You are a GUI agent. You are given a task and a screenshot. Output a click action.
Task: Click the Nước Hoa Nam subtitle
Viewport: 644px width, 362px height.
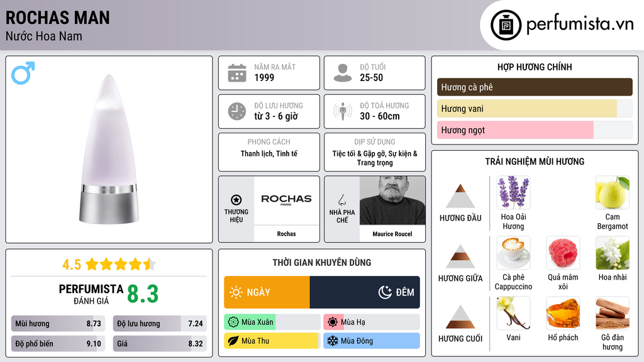click(x=44, y=36)
